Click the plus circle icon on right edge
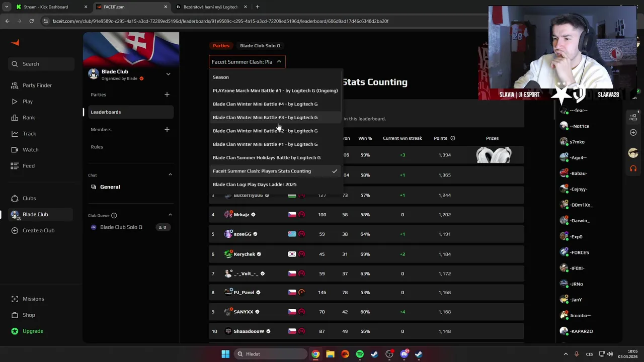This screenshot has height=362, width=644. coord(633,133)
